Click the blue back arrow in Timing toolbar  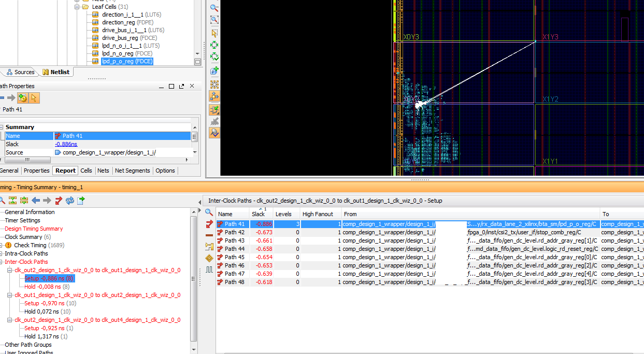[36, 200]
